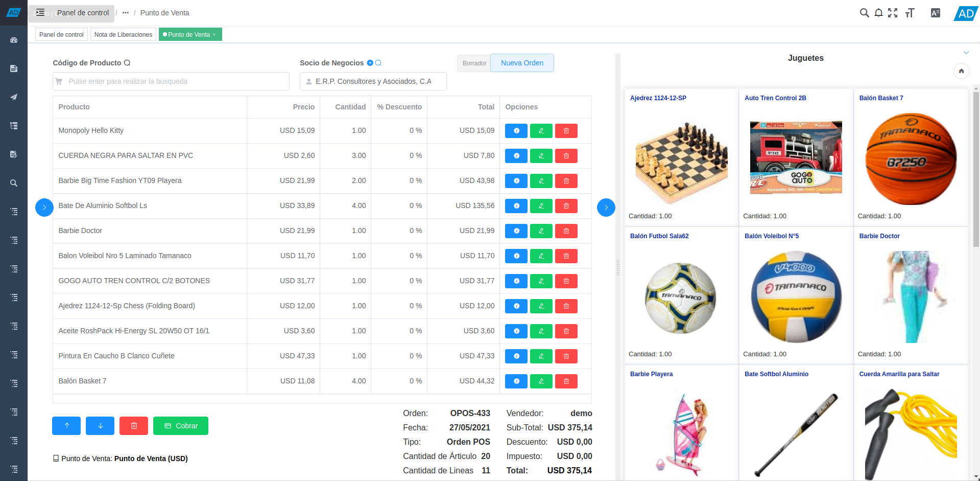Viewport: 980px width, 481px height.
Task: Click the search magnifier icon in top bar
Action: click(x=864, y=13)
